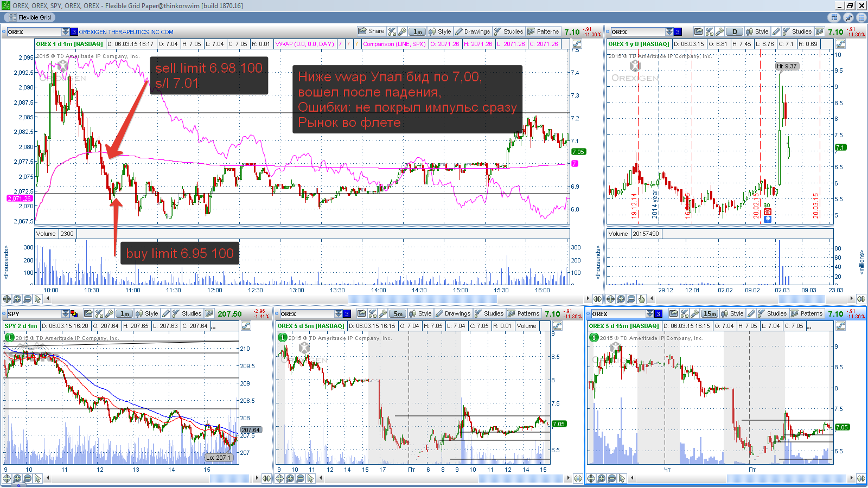Open Patterns menu in top-left chart toolbar
Viewport: 868px width, 488px height.
pyautogui.click(x=542, y=31)
